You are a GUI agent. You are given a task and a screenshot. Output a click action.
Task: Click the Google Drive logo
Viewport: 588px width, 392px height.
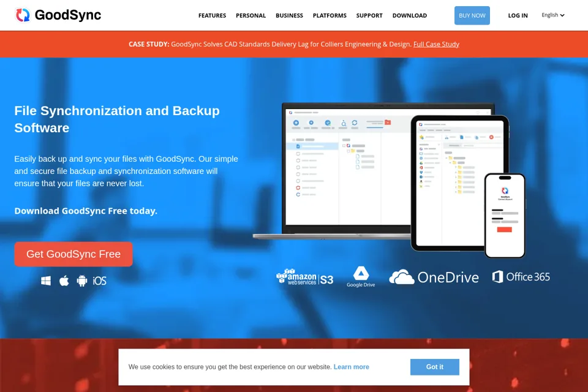pyautogui.click(x=361, y=277)
